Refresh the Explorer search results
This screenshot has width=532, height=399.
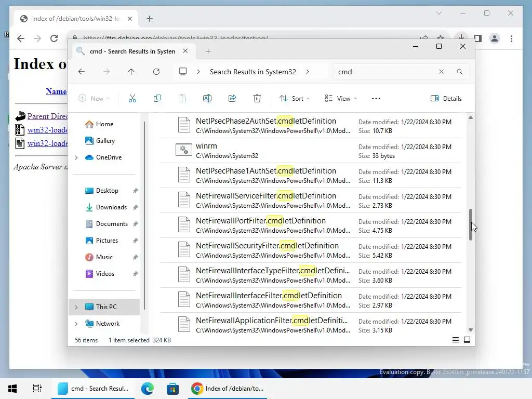[x=156, y=72]
